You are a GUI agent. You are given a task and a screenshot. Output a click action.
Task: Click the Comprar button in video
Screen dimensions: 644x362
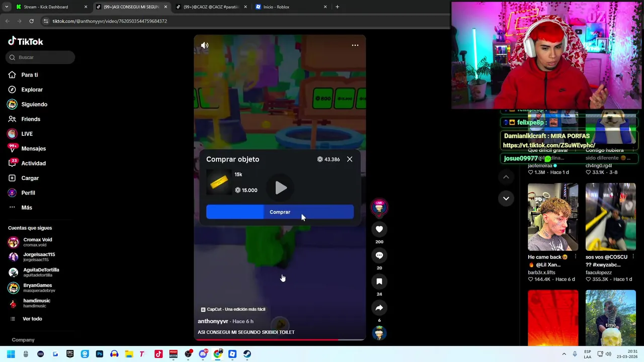tap(280, 212)
